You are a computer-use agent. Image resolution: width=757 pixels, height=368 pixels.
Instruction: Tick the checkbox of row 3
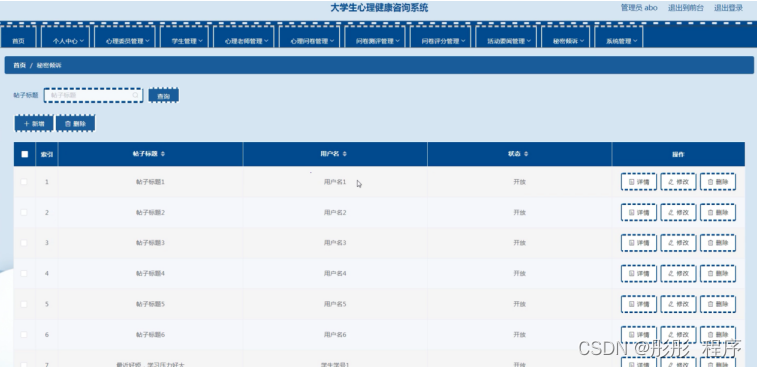[24, 243]
